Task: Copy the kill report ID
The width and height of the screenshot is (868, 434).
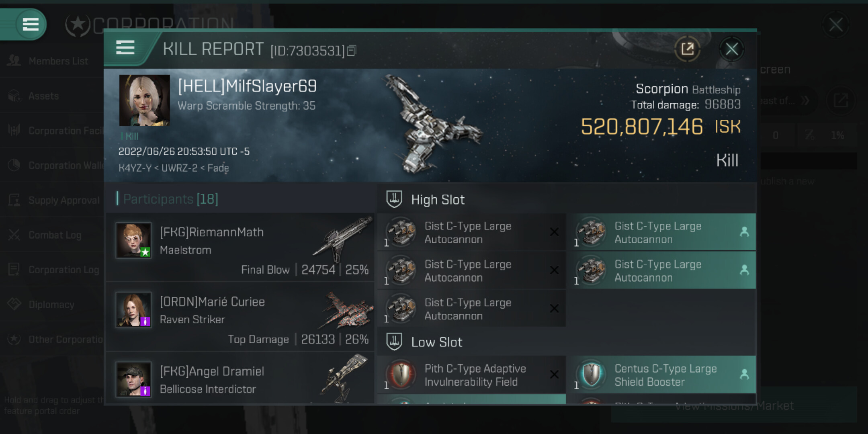Action: pos(352,51)
